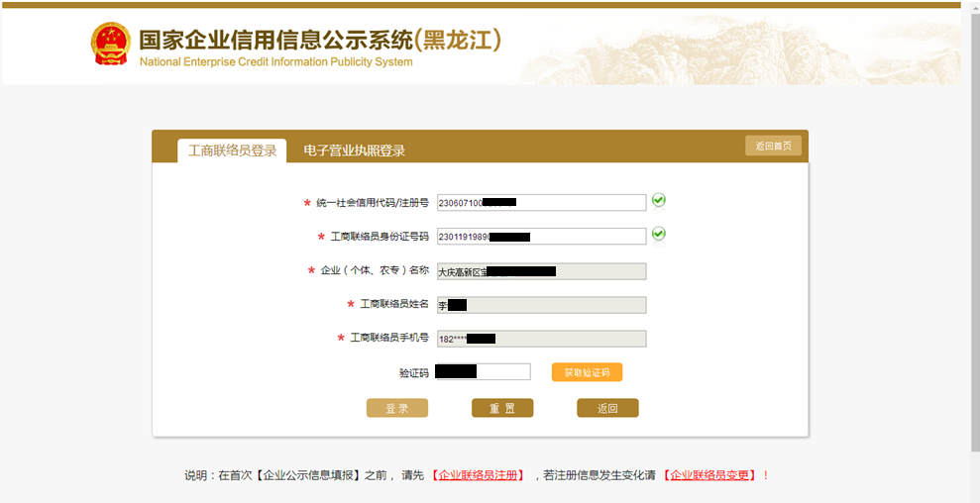
Task: Click the green checkmark beside credit code field
Action: (x=659, y=201)
